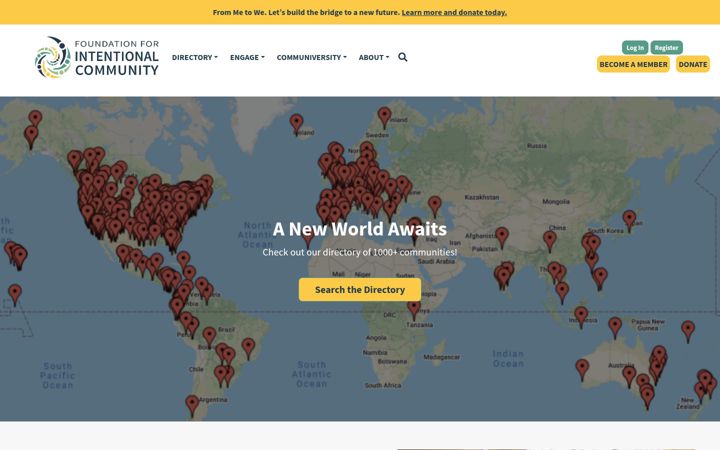
Task: Click the Donate button
Action: point(692,64)
